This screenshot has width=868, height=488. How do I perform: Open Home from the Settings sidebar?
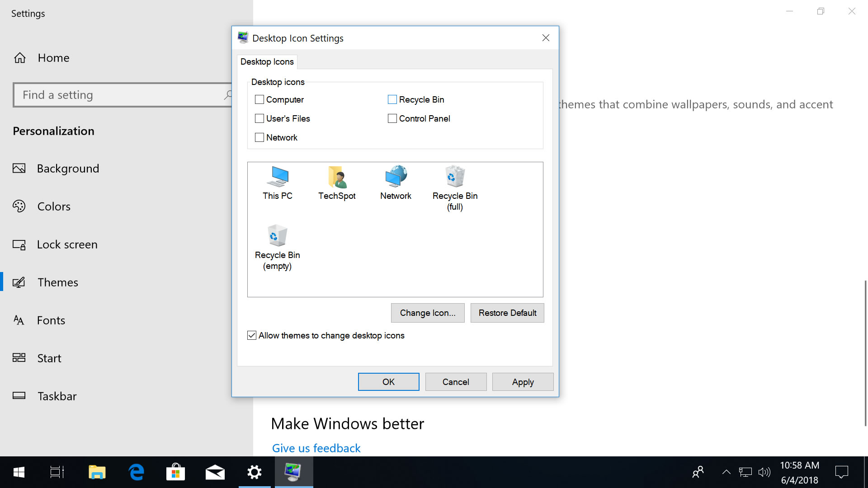click(53, 58)
